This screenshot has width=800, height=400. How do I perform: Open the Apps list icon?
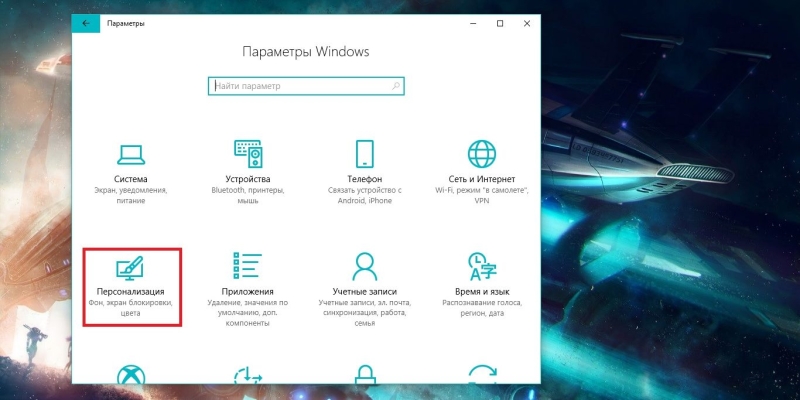click(247, 266)
